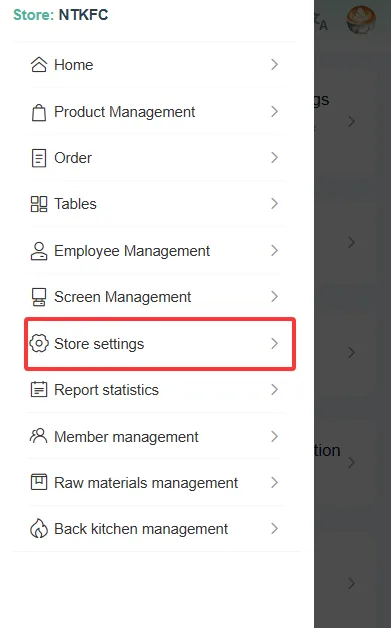
Task: Click the Store: NTKFC header text
Action: tap(60, 15)
